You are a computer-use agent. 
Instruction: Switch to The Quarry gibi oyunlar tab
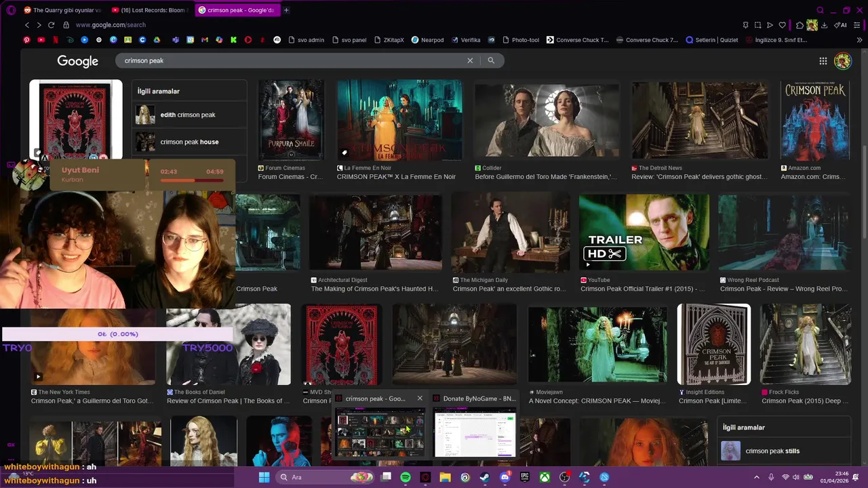coord(62,10)
